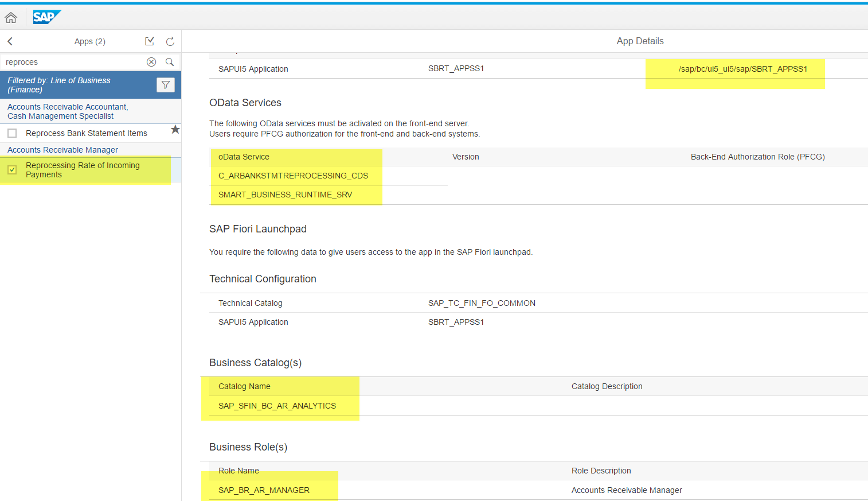The width and height of the screenshot is (868, 501).
Task: Click the SAP_BR_AR_MANAGER role name
Action: click(x=264, y=490)
